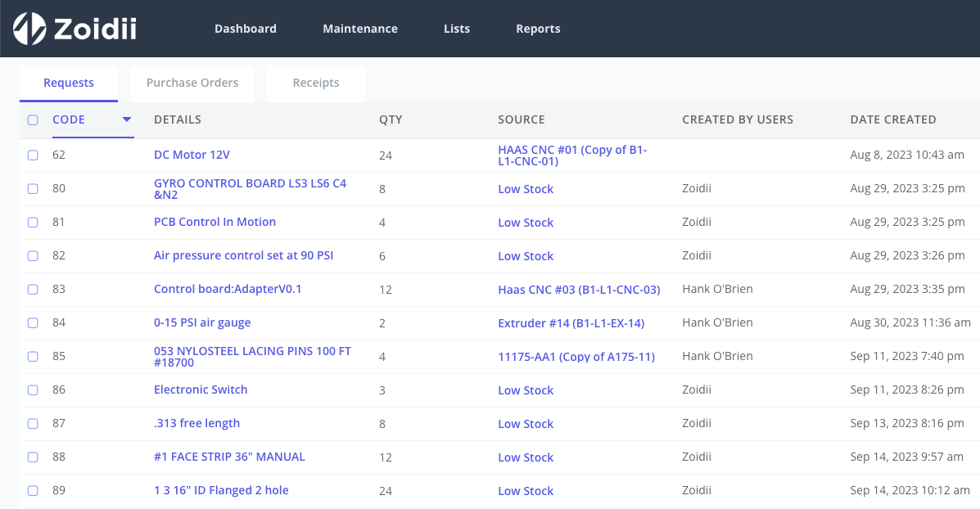Check the box for request 83
Image resolution: width=980 pixels, height=509 pixels.
33,289
